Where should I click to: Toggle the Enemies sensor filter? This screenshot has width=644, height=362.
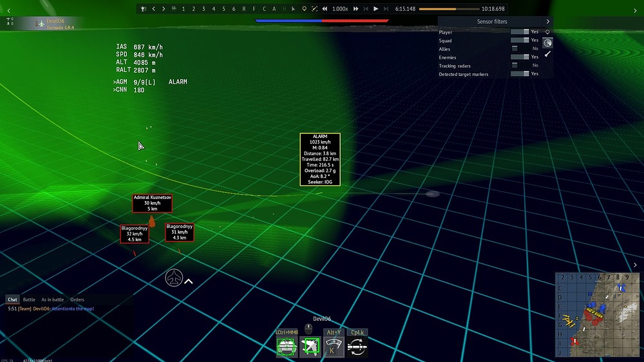[x=520, y=57]
